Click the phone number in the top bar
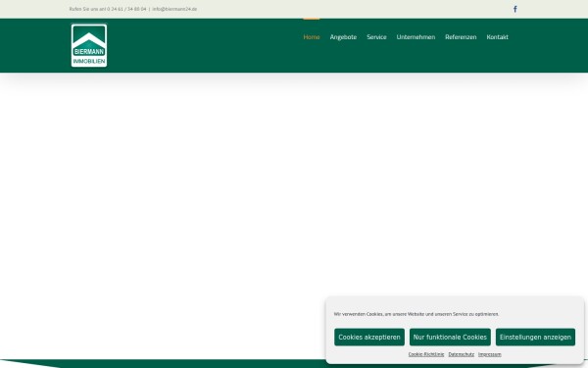The width and height of the screenshot is (588, 368). (126, 9)
